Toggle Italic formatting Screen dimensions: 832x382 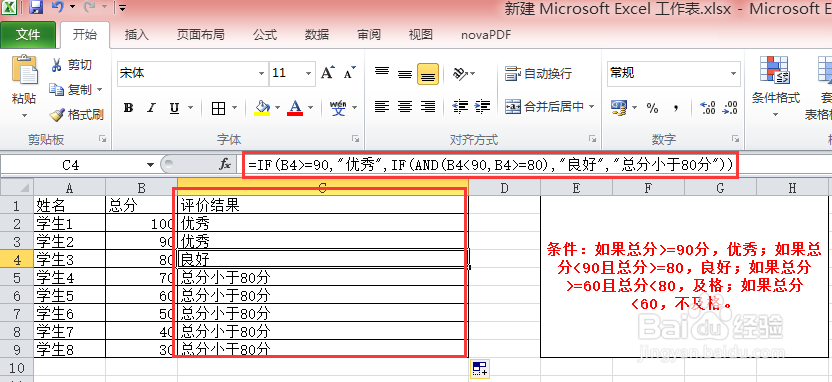pos(151,108)
